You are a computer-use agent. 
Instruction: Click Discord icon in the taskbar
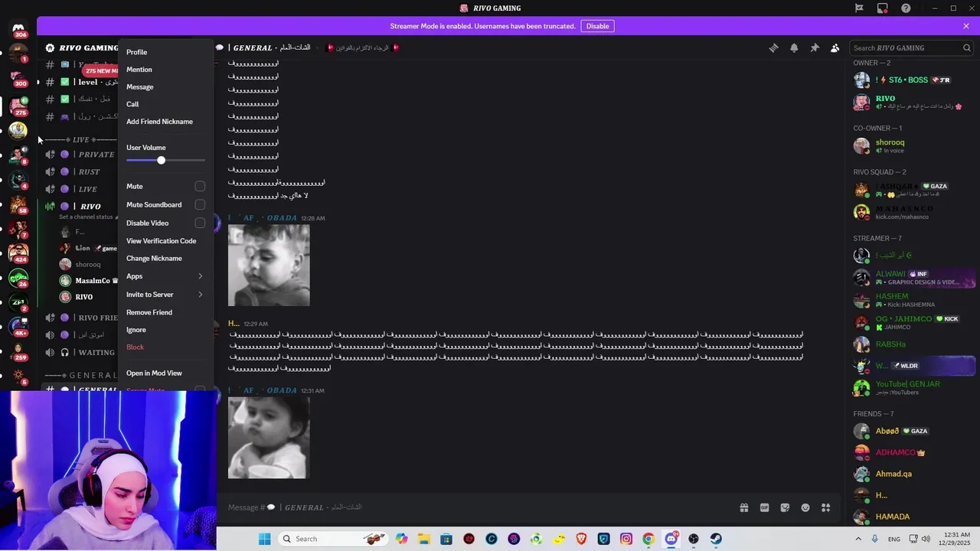tap(671, 539)
